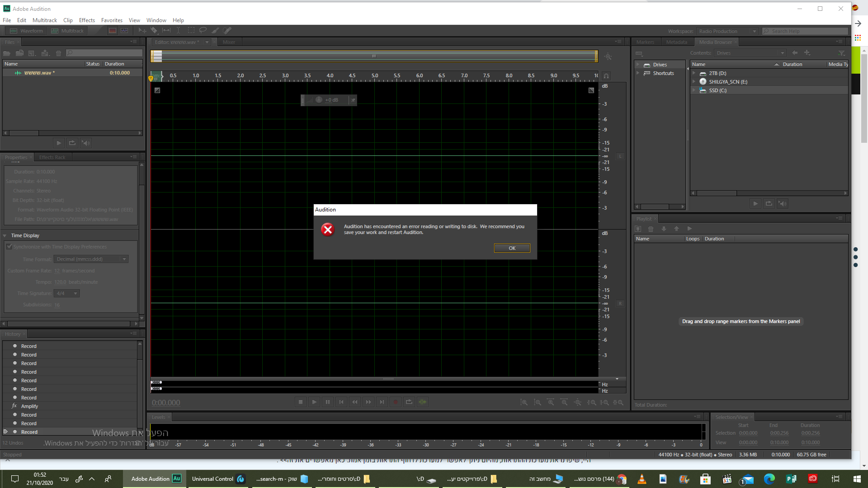The width and height of the screenshot is (868, 488).
Task: Toggle the spectral frequency display
Action: (x=113, y=31)
